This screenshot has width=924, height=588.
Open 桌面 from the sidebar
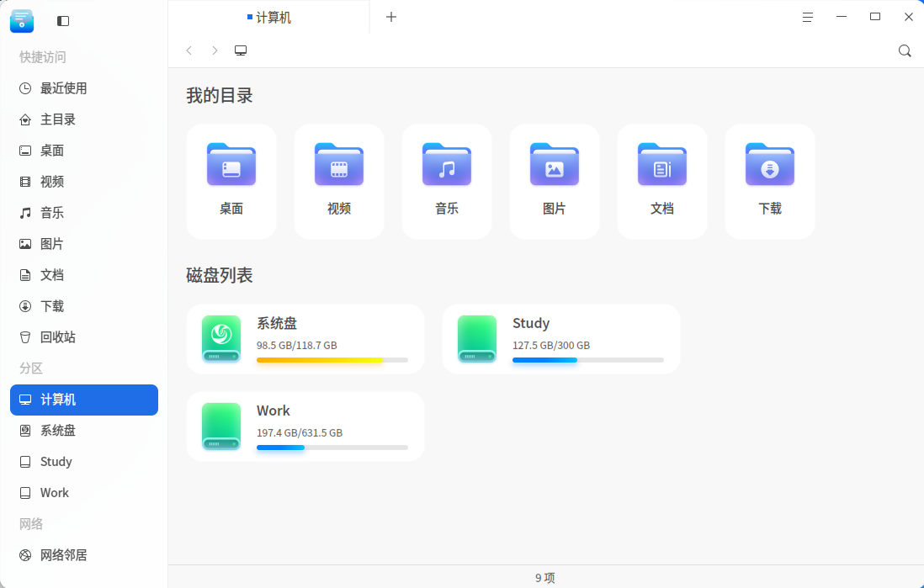pos(84,151)
